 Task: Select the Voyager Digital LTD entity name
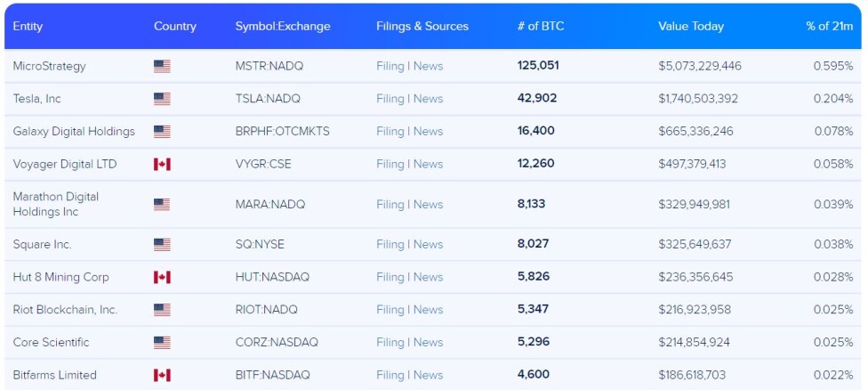(x=65, y=164)
